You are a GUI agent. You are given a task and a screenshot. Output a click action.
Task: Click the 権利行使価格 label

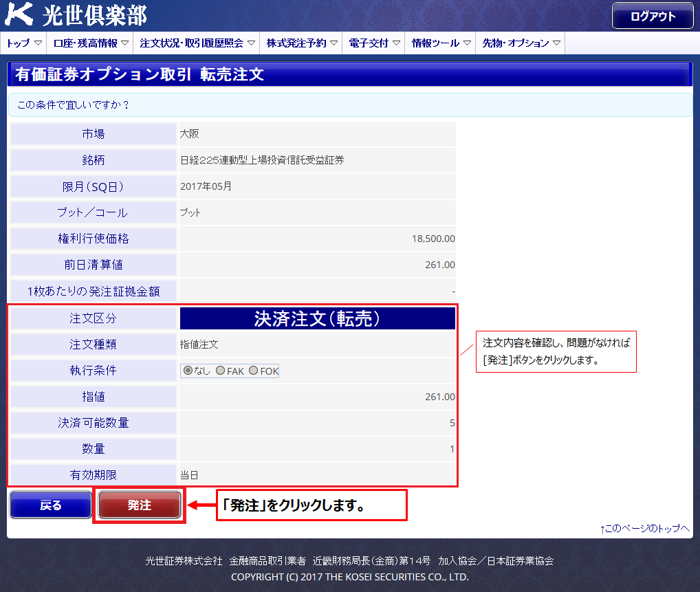(94, 239)
